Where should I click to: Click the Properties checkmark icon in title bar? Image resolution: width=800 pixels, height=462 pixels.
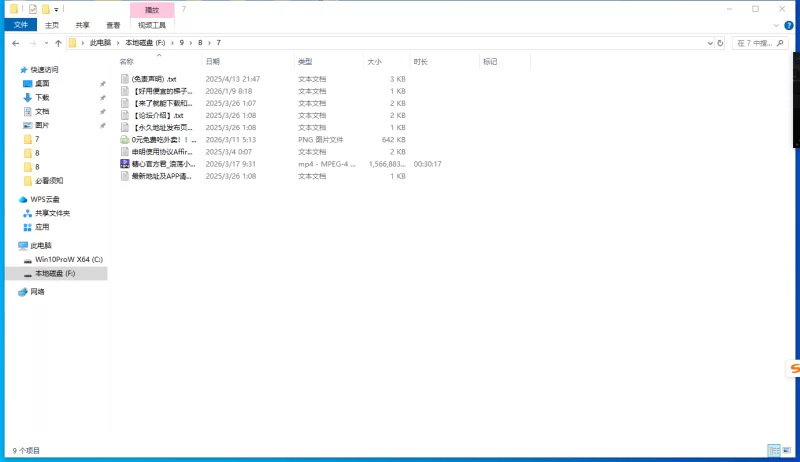click(33, 9)
